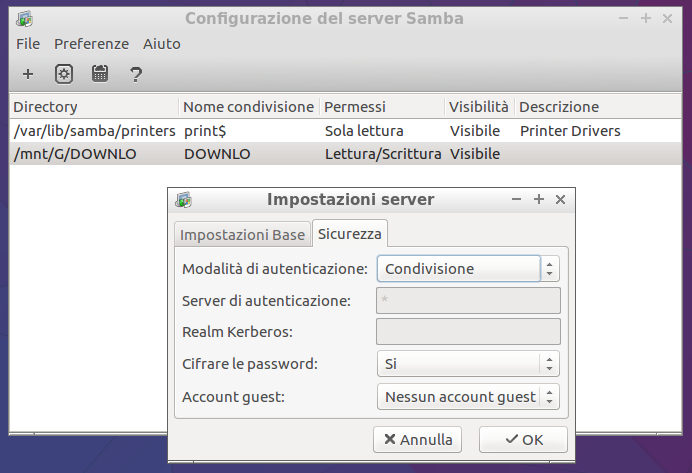Click app icon in Impostazioni server dialog
Viewport: 692px width, 473px height.
(184, 199)
